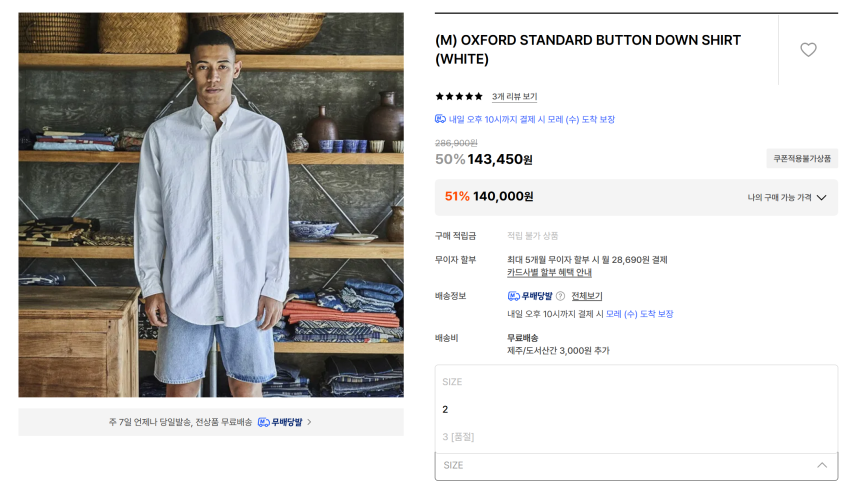
Task: Click the 무배당발 logo below product image
Action: pos(280,422)
